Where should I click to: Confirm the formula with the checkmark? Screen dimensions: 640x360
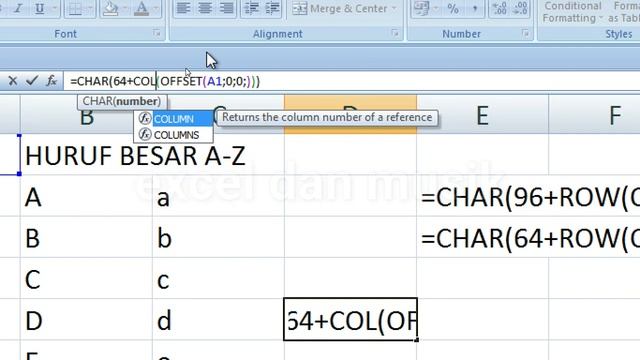32,81
